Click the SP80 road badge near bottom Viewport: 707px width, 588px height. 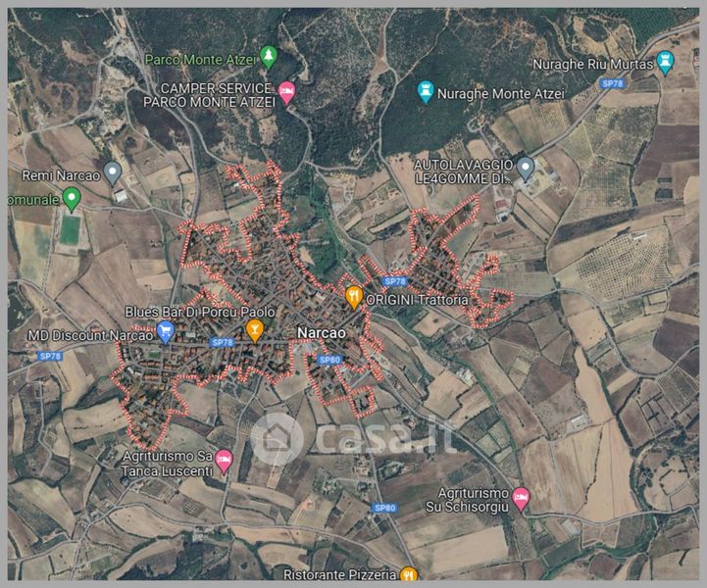point(385,508)
